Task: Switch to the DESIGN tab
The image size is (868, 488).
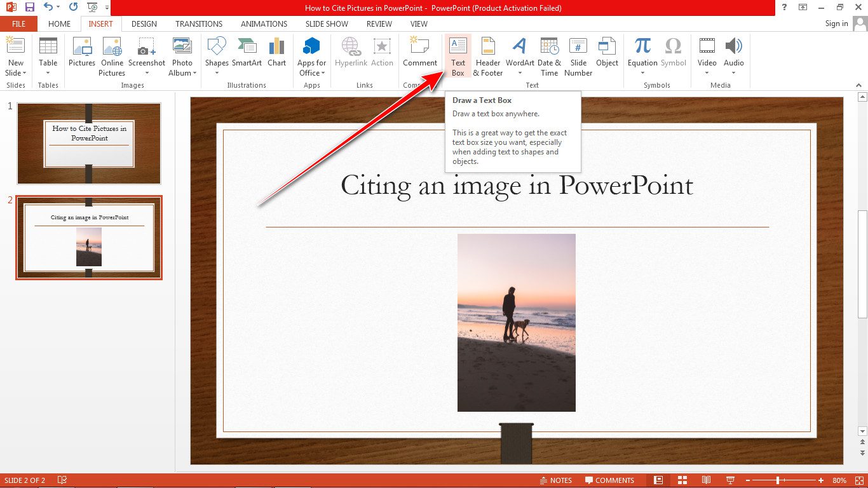Action: (x=144, y=24)
